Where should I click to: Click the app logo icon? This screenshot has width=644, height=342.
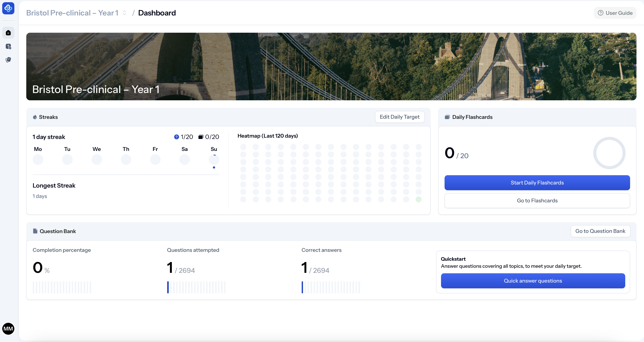click(x=8, y=8)
